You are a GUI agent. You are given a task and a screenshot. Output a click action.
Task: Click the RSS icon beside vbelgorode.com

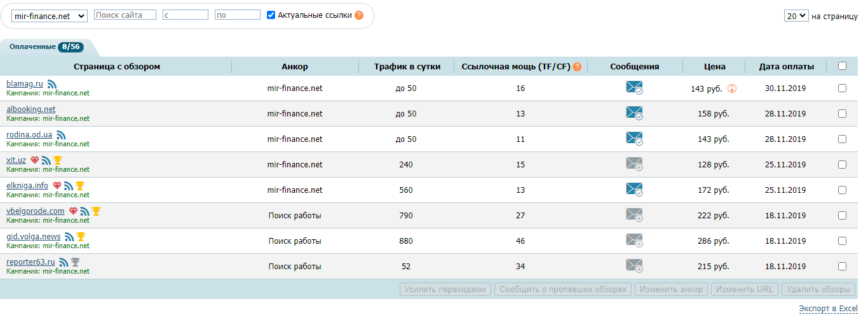click(85, 211)
